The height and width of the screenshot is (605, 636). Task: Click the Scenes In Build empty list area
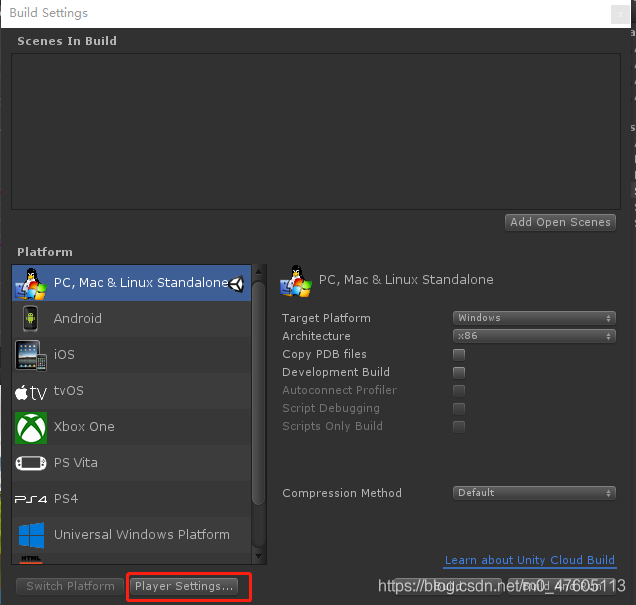coord(316,131)
